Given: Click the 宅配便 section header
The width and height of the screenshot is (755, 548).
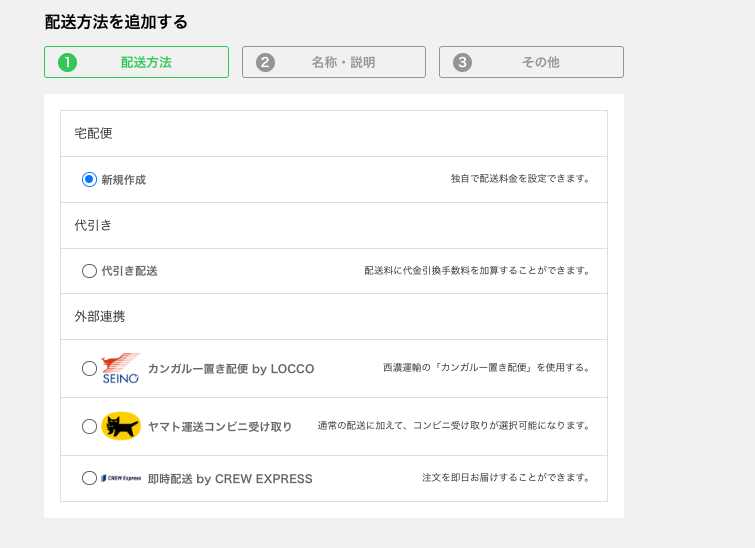Looking at the screenshot, I should [93, 133].
